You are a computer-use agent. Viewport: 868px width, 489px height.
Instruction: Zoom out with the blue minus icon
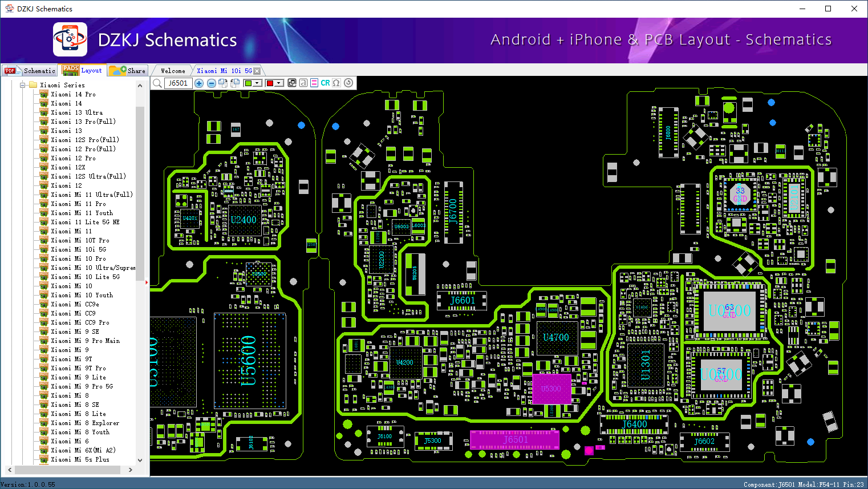tap(212, 83)
